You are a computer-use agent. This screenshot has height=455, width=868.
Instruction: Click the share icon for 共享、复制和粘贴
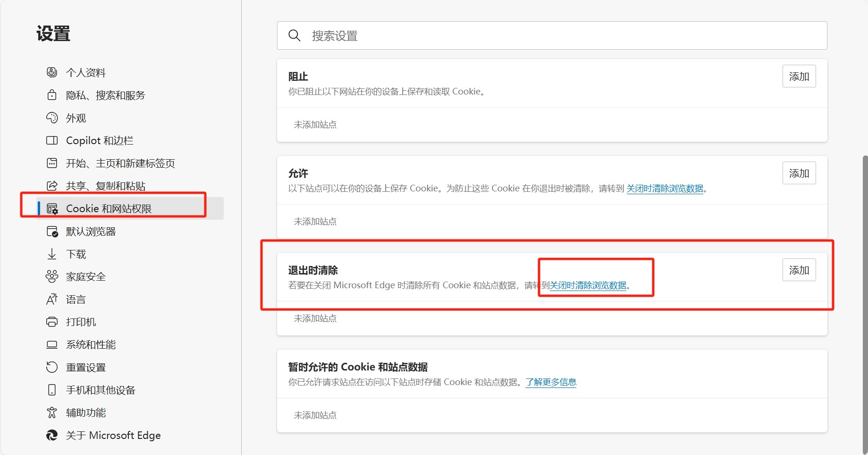pyautogui.click(x=52, y=186)
